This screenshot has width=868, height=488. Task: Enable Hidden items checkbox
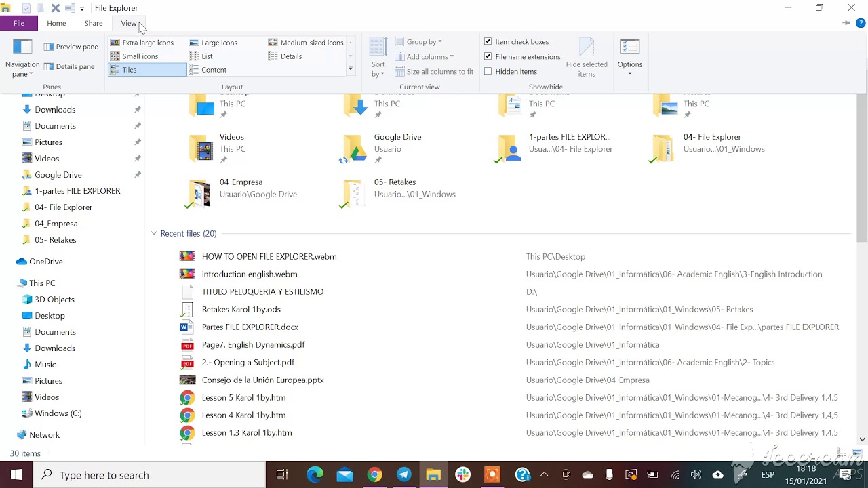click(x=510, y=71)
